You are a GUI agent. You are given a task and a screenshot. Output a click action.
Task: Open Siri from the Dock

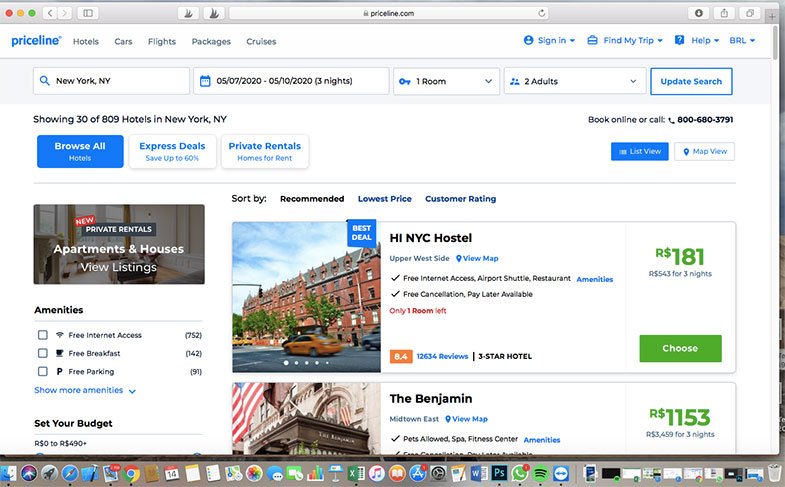click(x=29, y=473)
